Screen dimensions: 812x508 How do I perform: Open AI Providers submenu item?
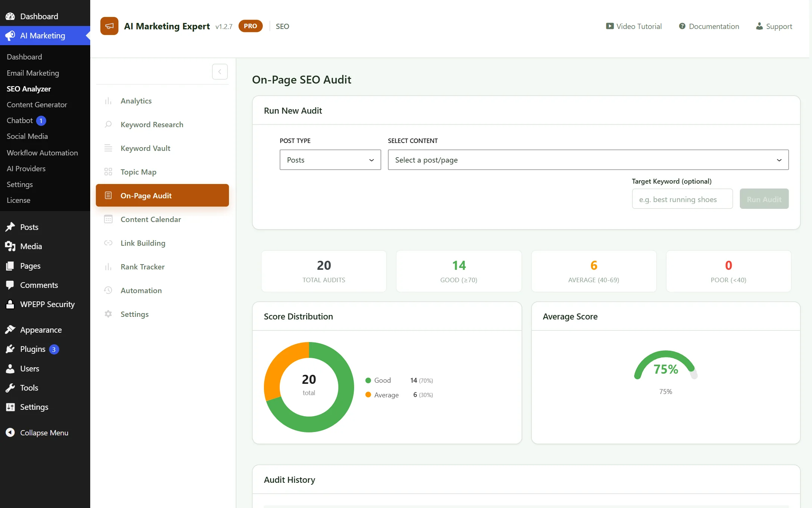pyautogui.click(x=26, y=169)
